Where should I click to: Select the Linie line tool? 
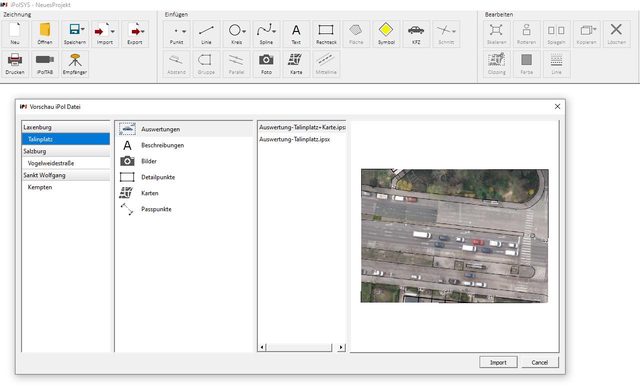[x=206, y=33]
